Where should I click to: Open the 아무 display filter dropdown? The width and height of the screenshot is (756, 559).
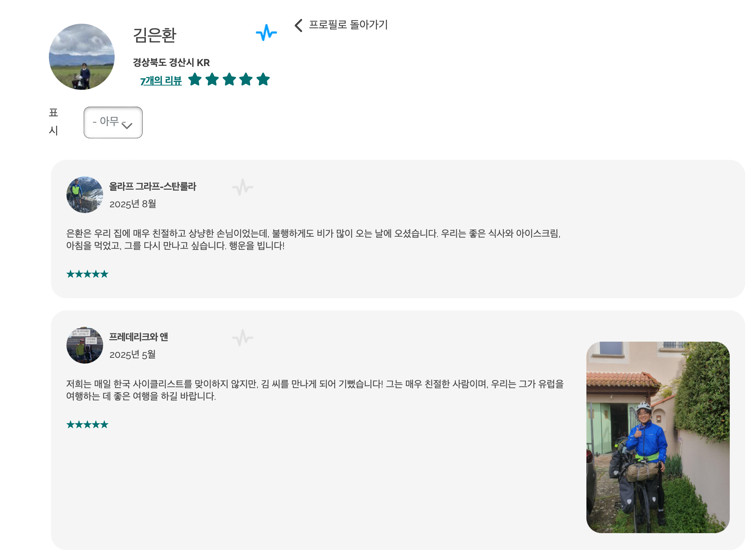pyautogui.click(x=113, y=123)
